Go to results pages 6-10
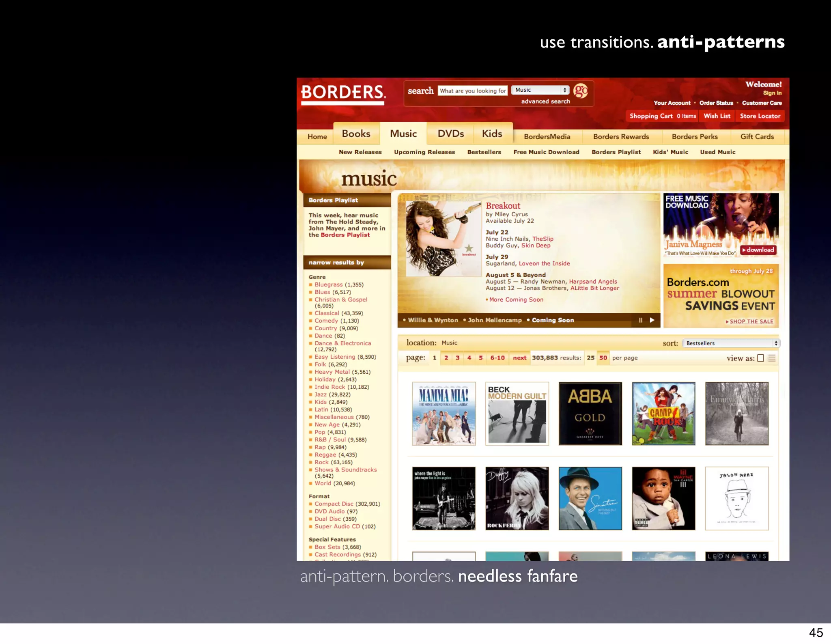 tap(497, 358)
